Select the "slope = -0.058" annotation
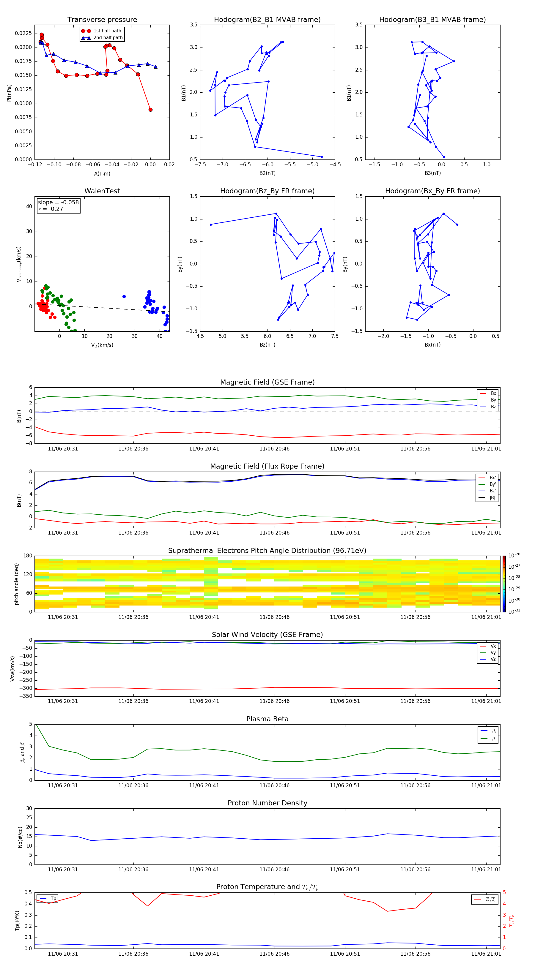This screenshot has width=535, height=980. click(x=58, y=203)
